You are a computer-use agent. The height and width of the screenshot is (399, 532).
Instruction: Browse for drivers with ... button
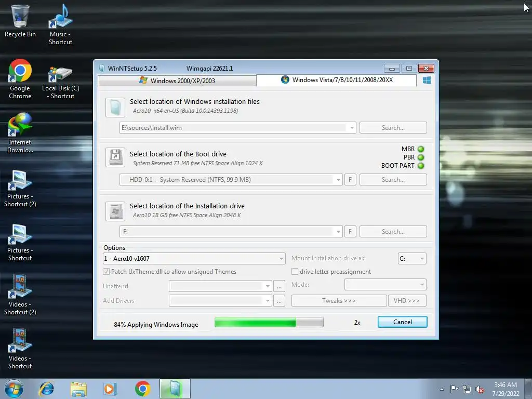click(279, 301)
